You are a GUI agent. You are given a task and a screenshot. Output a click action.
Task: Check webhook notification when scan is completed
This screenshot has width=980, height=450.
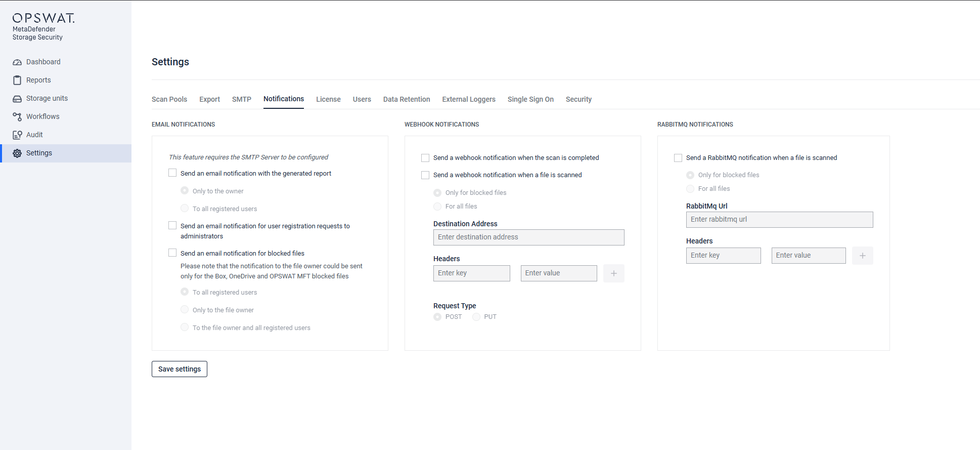tap(425, 158)
